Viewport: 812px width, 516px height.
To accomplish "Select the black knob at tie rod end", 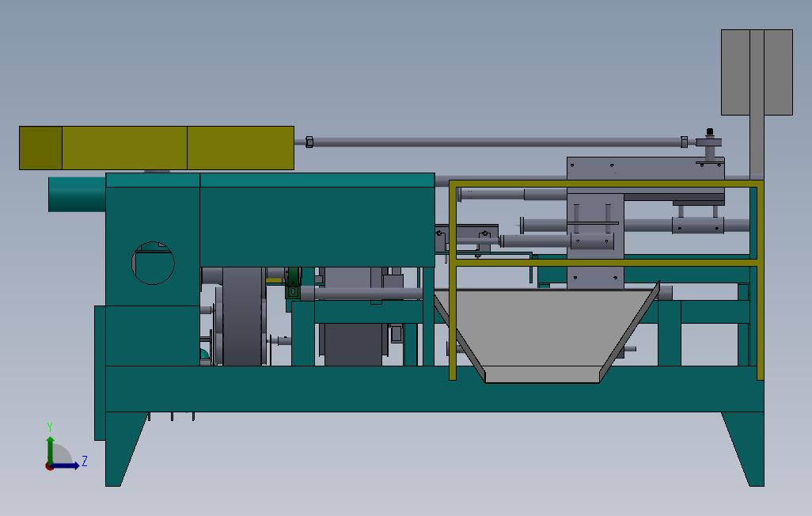I will pos(709,132).
